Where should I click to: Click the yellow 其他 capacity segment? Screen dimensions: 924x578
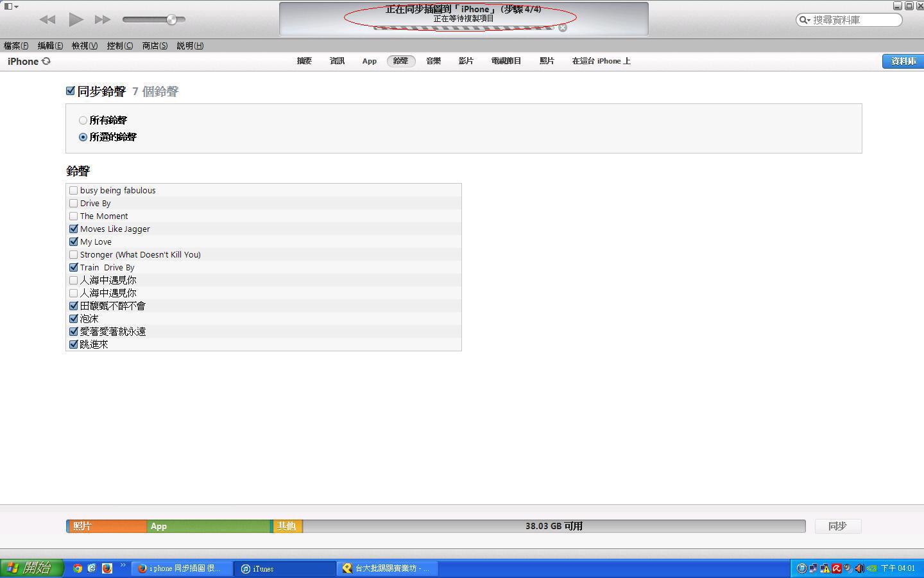click(x=287, y=526)
